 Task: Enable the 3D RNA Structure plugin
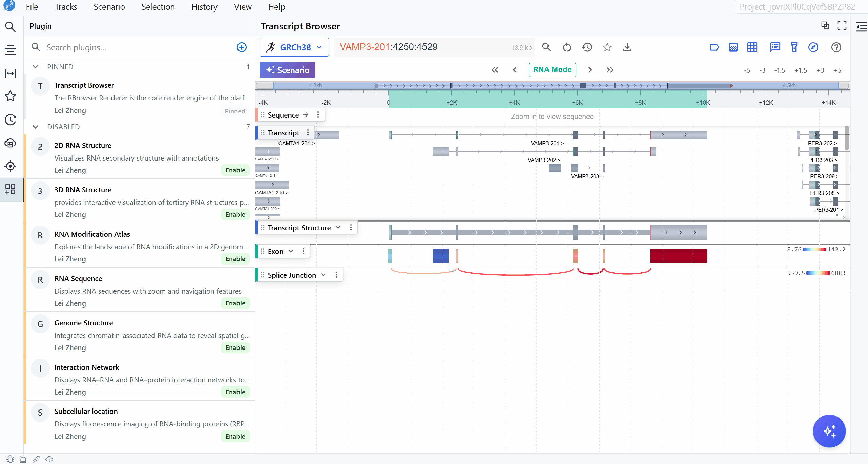click(235, 214)
